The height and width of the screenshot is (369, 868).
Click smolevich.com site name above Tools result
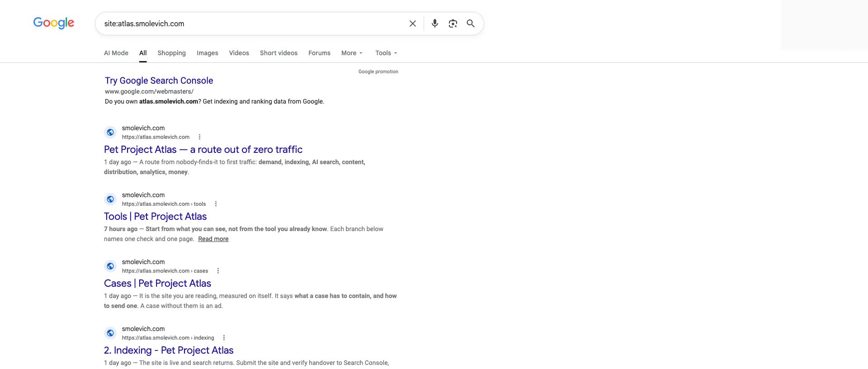143,195
